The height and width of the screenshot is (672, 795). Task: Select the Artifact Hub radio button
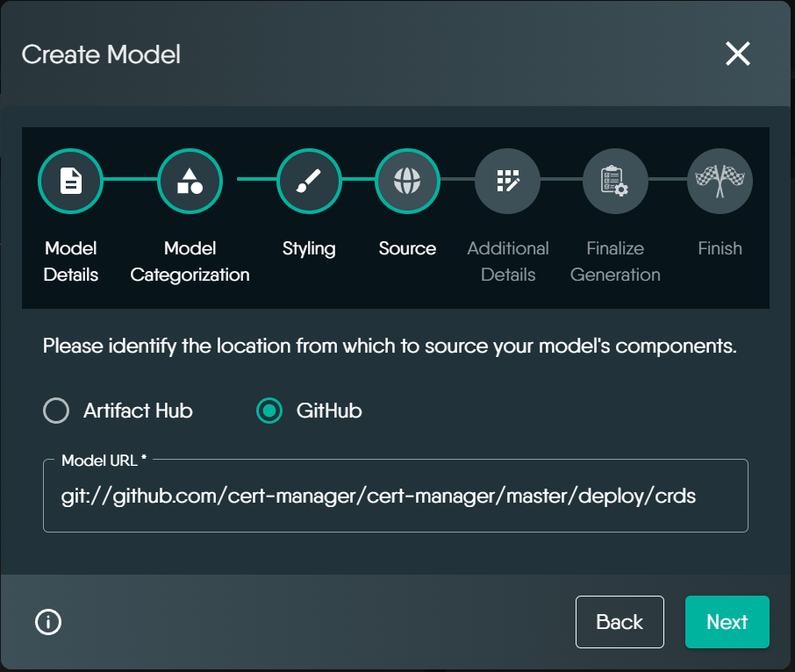point(56,411)
